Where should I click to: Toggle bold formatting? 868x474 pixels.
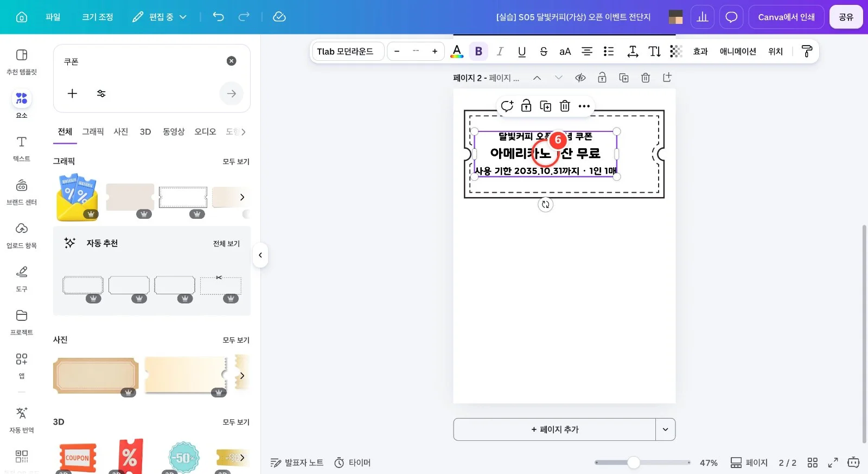pyautogui.click(x=478, y=51)
